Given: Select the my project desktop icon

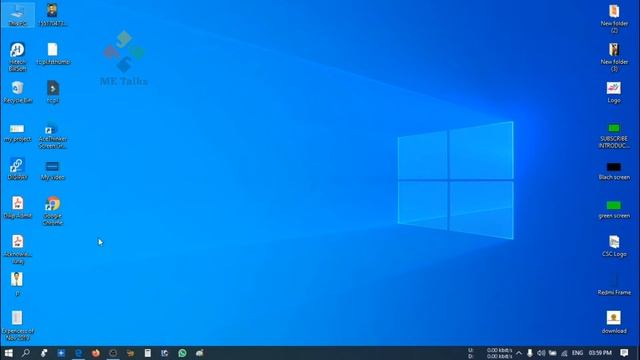Looking at the screenshot, I should tap(18, 133).
